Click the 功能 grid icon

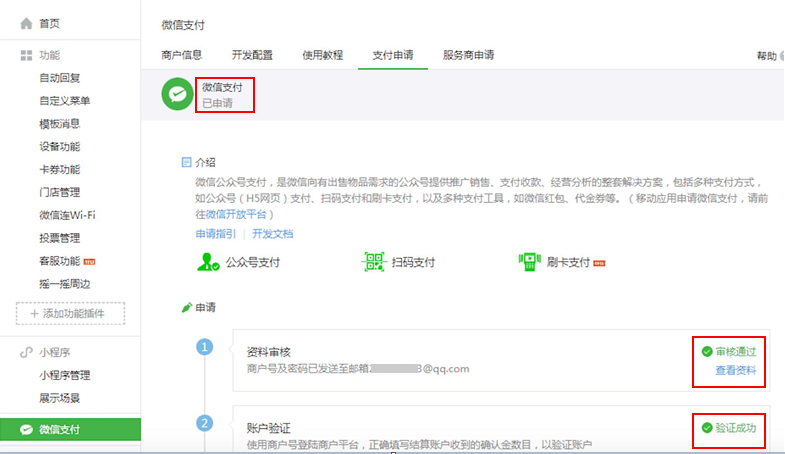point(26,55)
